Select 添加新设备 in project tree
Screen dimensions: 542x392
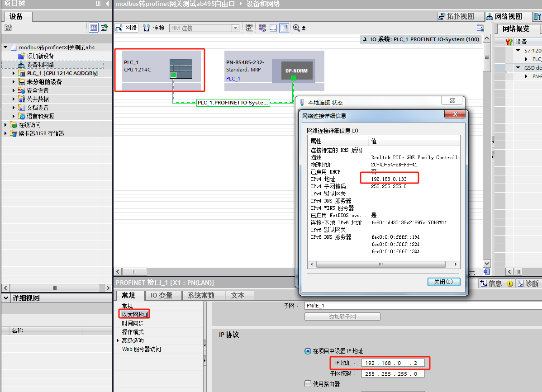[x=40, y=56]
